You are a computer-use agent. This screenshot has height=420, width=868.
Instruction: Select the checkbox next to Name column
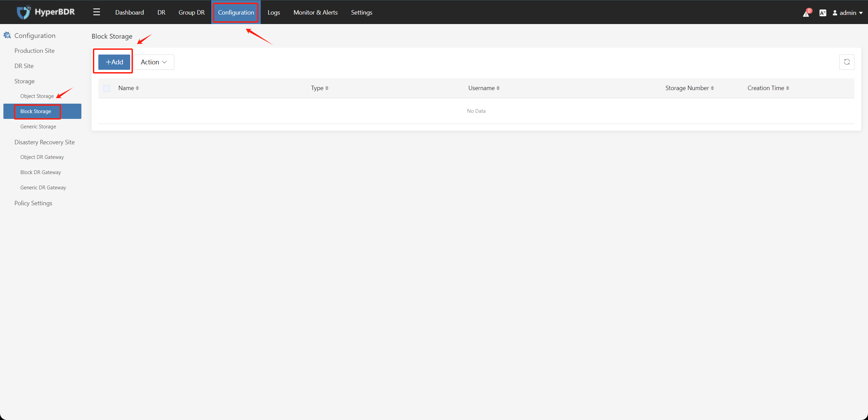point(107,88)
